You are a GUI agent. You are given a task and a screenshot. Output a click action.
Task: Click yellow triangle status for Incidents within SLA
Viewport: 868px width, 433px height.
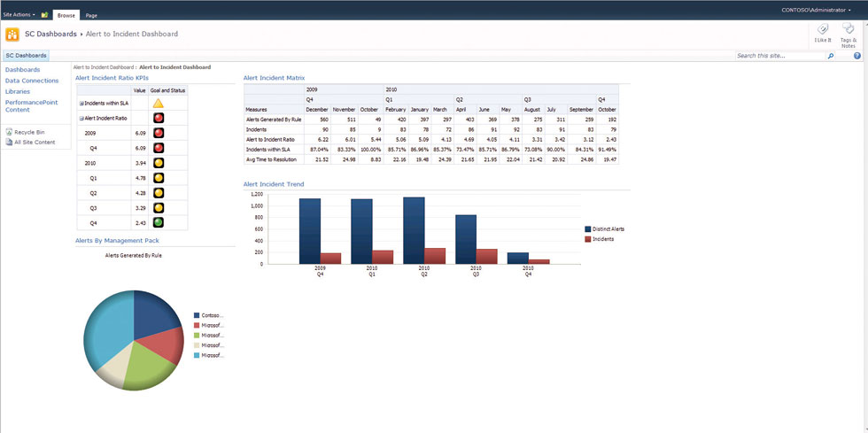(159, 103)
